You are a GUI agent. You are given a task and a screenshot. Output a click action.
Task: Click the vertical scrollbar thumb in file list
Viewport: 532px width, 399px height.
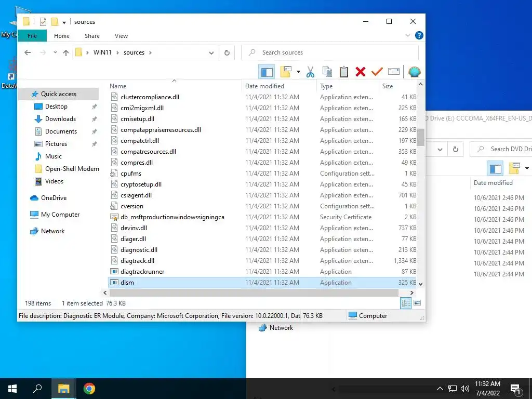pyautogui.click(x=420, y=137)
